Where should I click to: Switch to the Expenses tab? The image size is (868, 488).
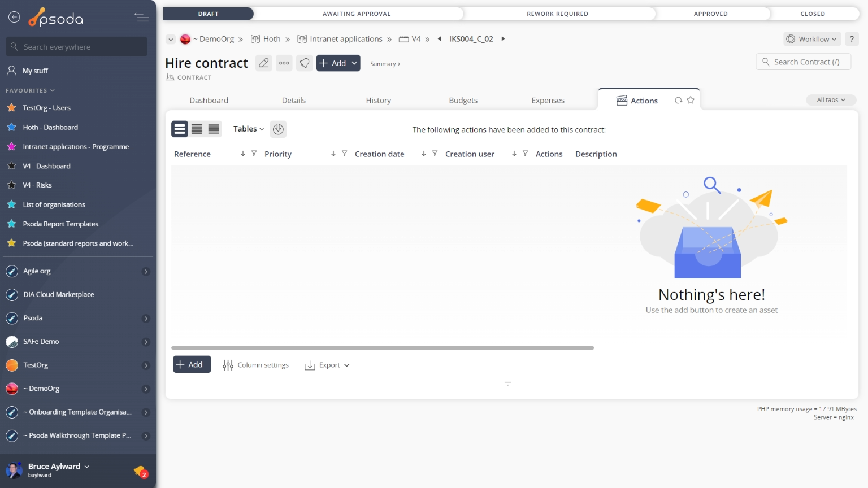coord(548,101)
